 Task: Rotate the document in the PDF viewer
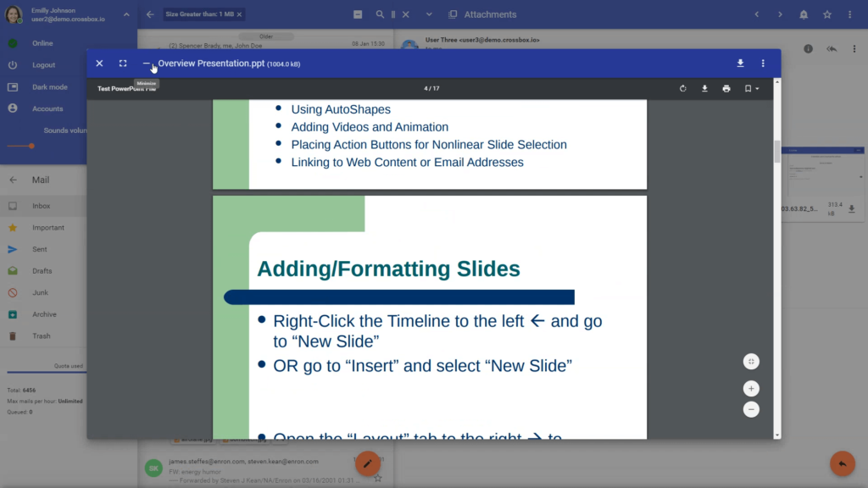pyautogui.click(x=683, y=89)
